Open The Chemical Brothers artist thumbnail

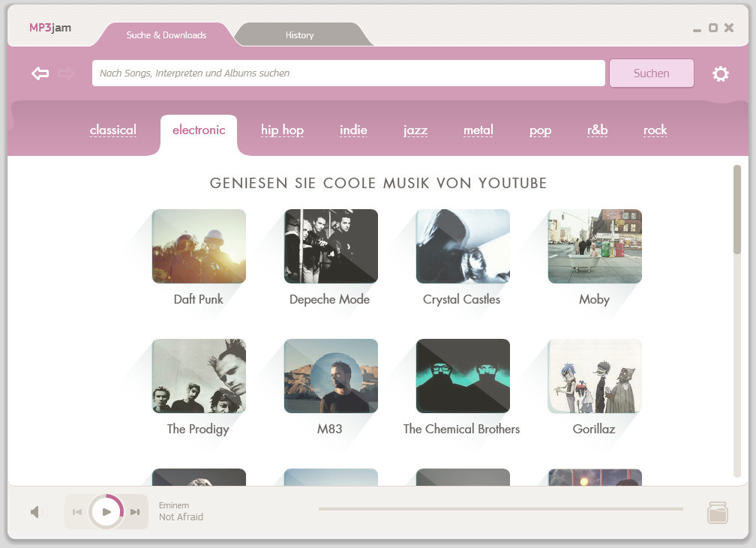coord(463,376)
